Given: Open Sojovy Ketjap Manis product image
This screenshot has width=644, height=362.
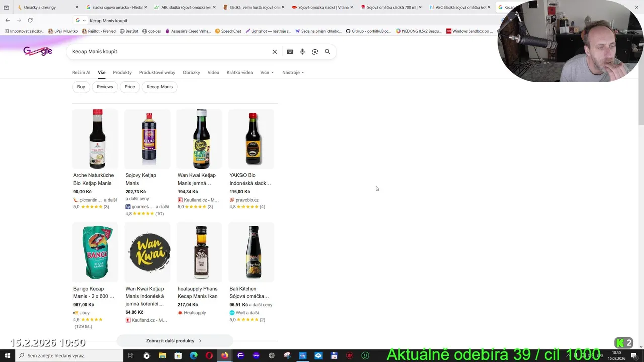Looking at the screenshot, I should 147,139.
